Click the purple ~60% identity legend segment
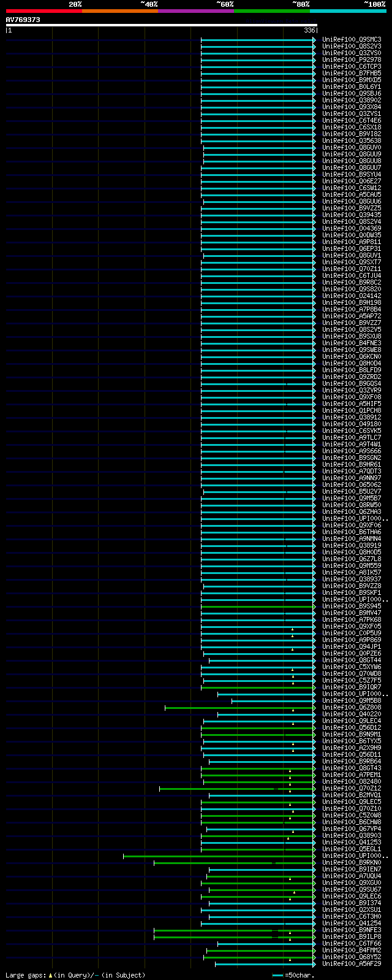 (x=196, y=11)
